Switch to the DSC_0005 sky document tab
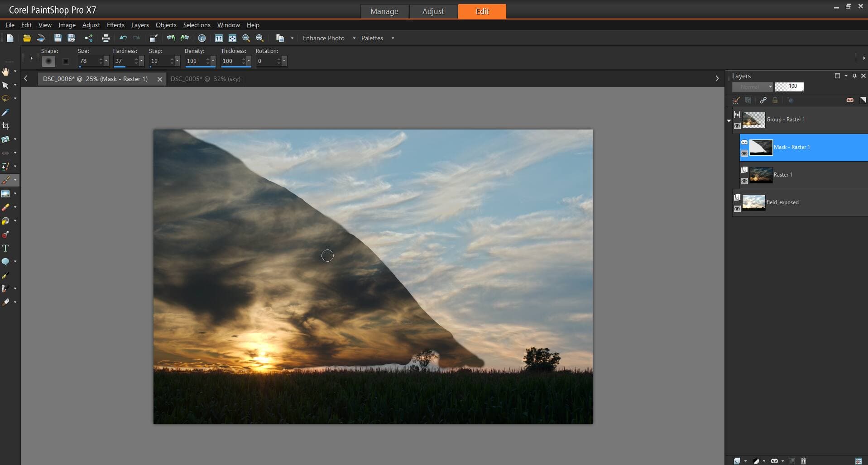 [x=205, y=79]
